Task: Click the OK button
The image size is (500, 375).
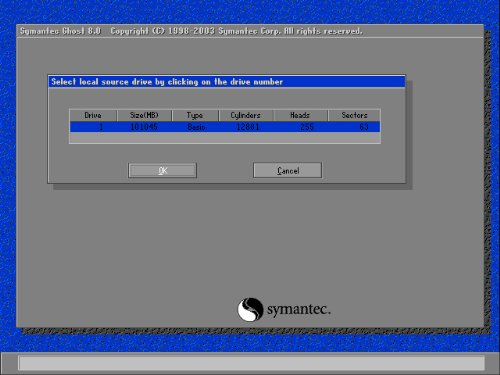Action: coord(162,170)
